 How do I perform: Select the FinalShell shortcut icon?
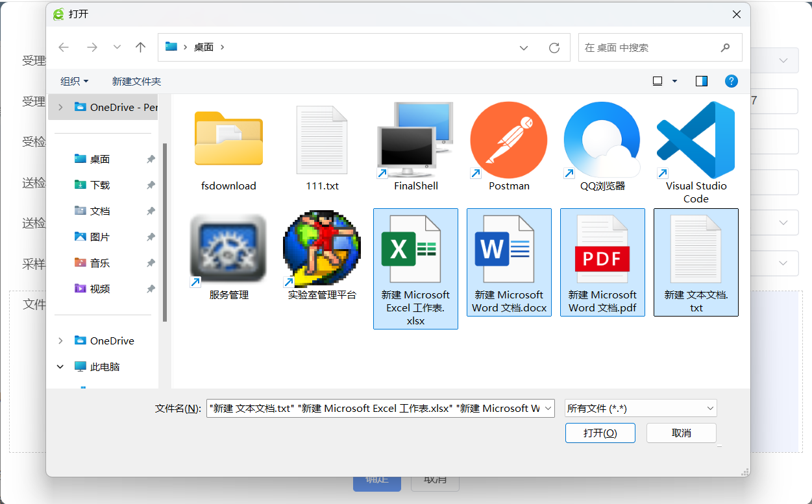click(x=415, y=140)
